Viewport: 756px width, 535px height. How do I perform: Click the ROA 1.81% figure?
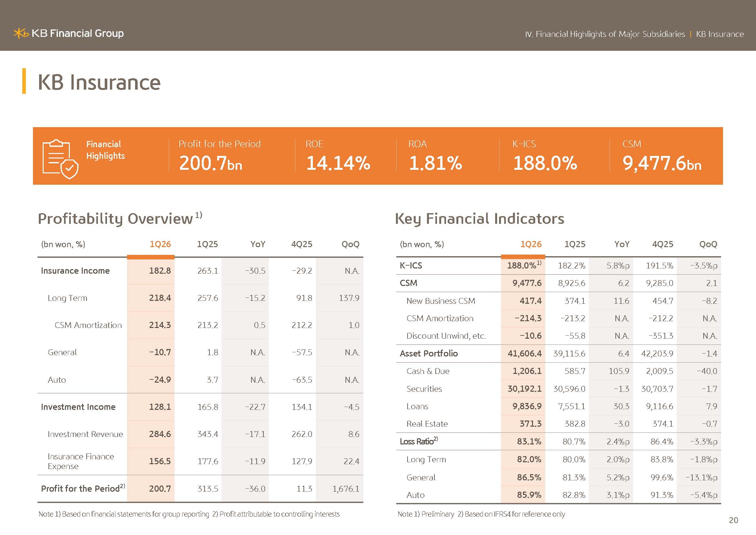click(435, 163)
